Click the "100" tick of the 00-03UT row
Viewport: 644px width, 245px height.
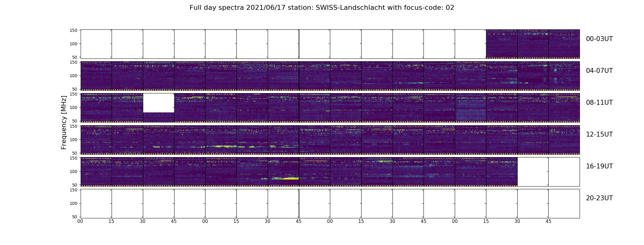coord(74,44)
